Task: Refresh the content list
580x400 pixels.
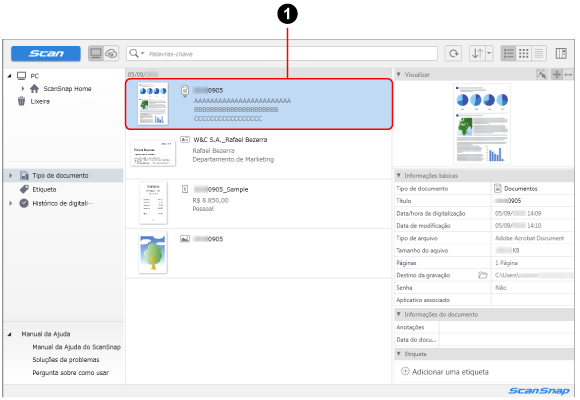Action: (453, 54)
